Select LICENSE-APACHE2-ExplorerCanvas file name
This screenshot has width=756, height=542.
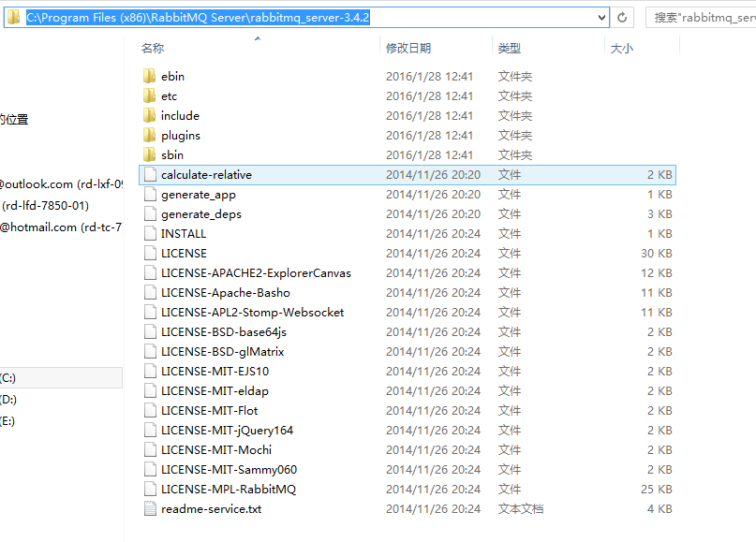256,272
